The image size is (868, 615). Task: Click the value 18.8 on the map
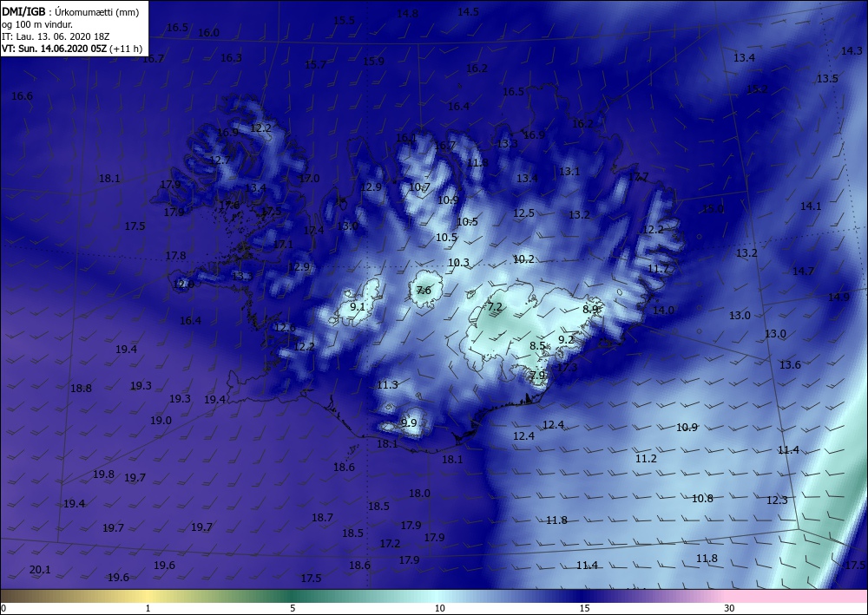[81, 389]
